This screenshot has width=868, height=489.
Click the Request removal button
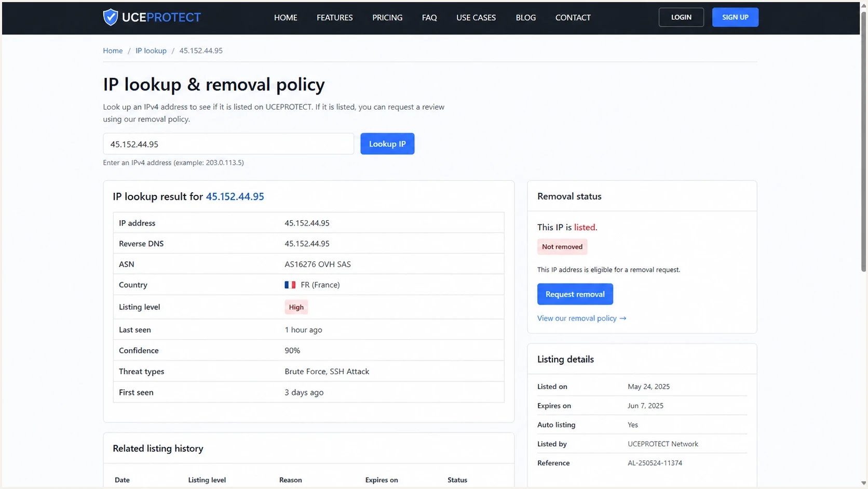coord(575,294)
